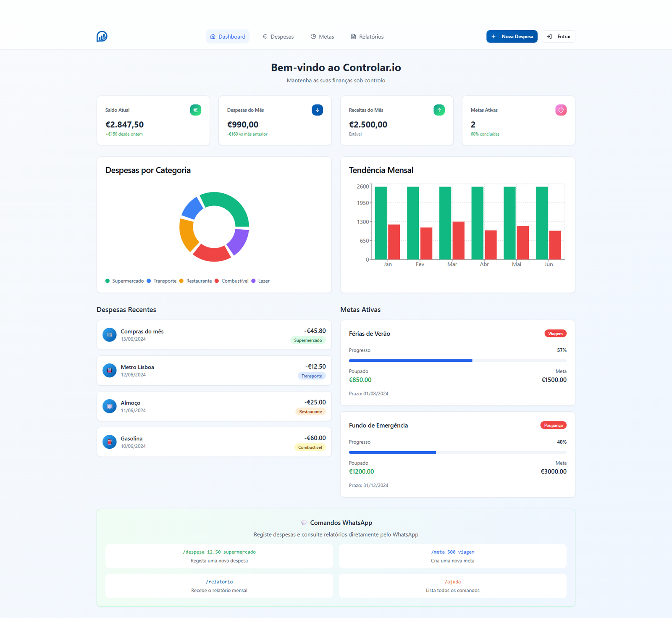Click the Transporte tag on Metro Lisboa
672x618 pixels.
(x=312, y=376)
